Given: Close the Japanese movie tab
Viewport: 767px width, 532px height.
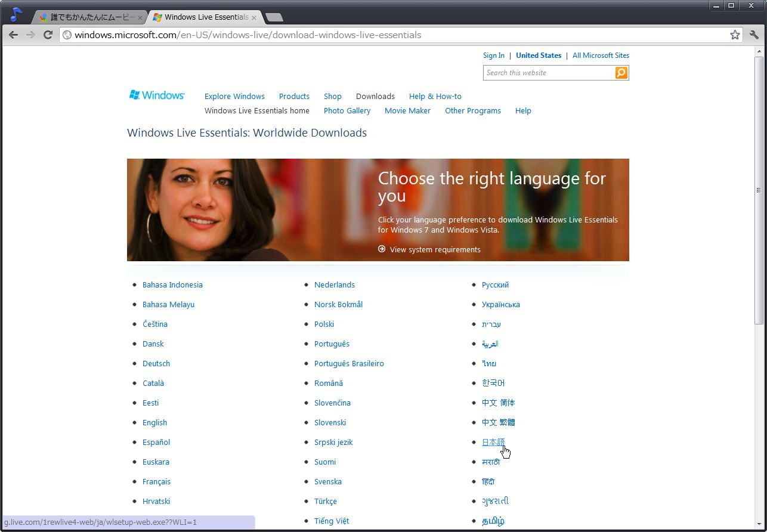Looking at the screenshot, I should [140, 17].
